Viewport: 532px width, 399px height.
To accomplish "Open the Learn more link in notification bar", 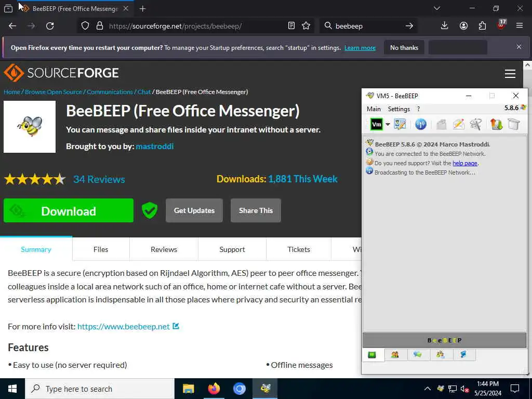I will (x=360, y=48).
